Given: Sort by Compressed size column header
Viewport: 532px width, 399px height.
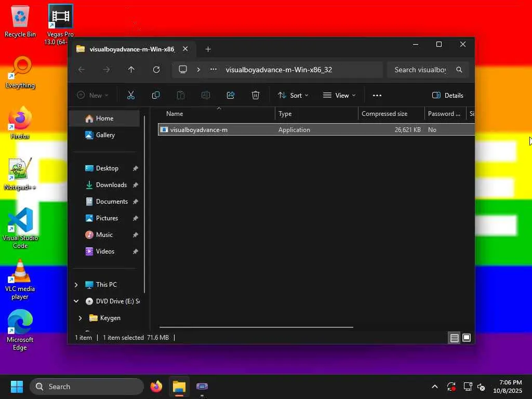Looking at the screenshot, I should [391, 114].
